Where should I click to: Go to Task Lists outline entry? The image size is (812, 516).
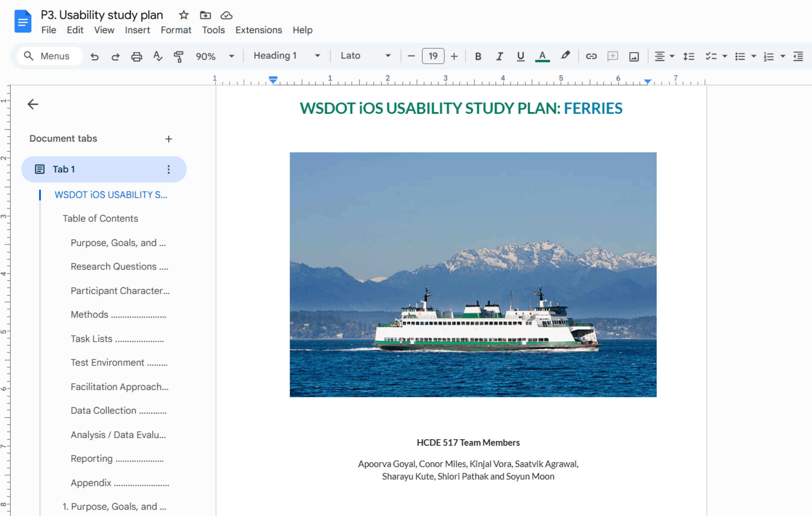pyautogui.click(x=117, y=339)
